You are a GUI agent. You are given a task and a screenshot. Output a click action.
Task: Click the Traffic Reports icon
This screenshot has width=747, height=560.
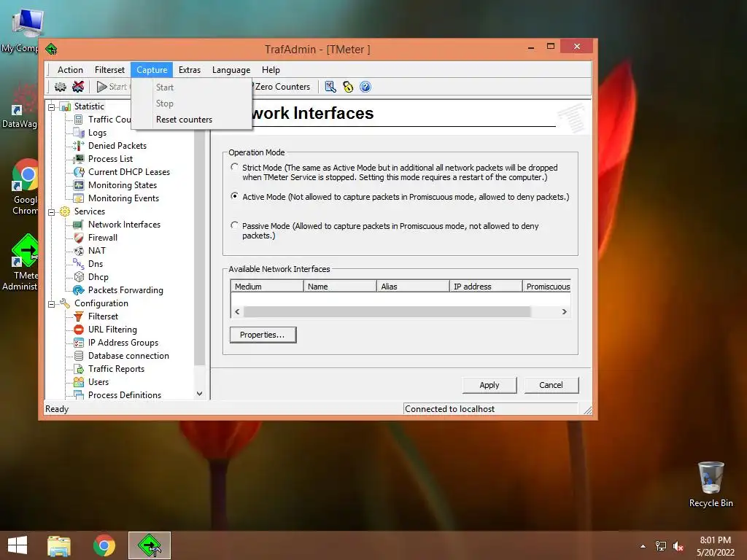pos(79,368)
